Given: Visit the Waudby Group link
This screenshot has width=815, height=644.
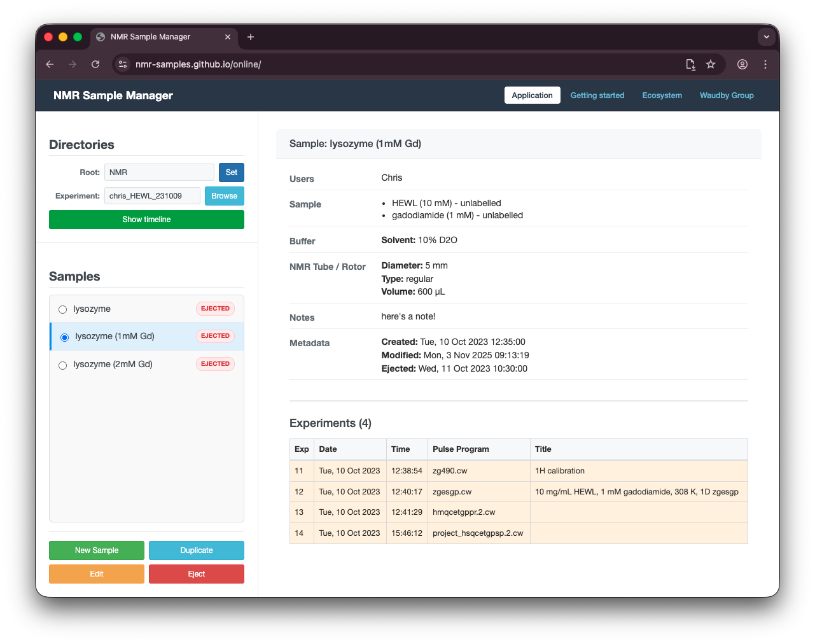Looking at the screenshot, I should pyautogui.click(x=727, y=95).
